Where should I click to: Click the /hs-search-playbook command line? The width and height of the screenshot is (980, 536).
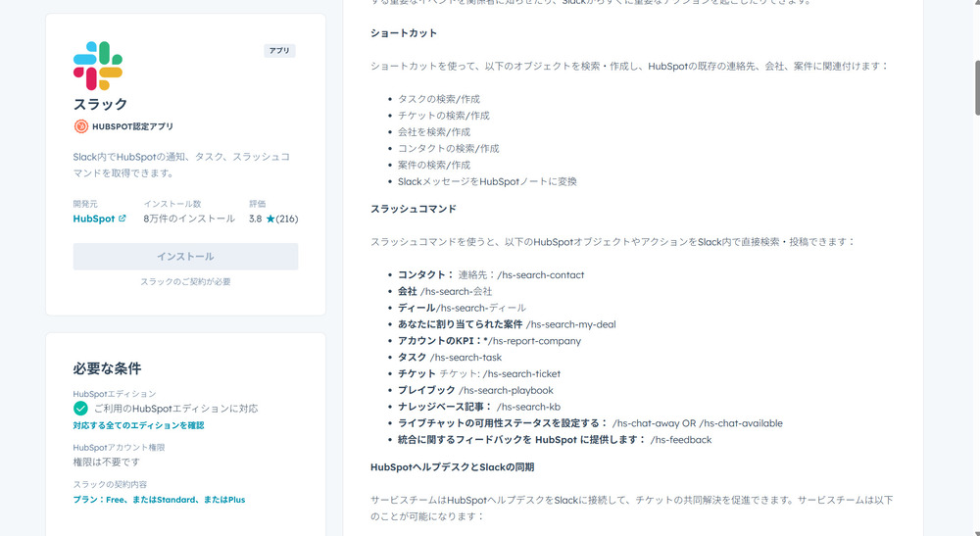(475, 390)
